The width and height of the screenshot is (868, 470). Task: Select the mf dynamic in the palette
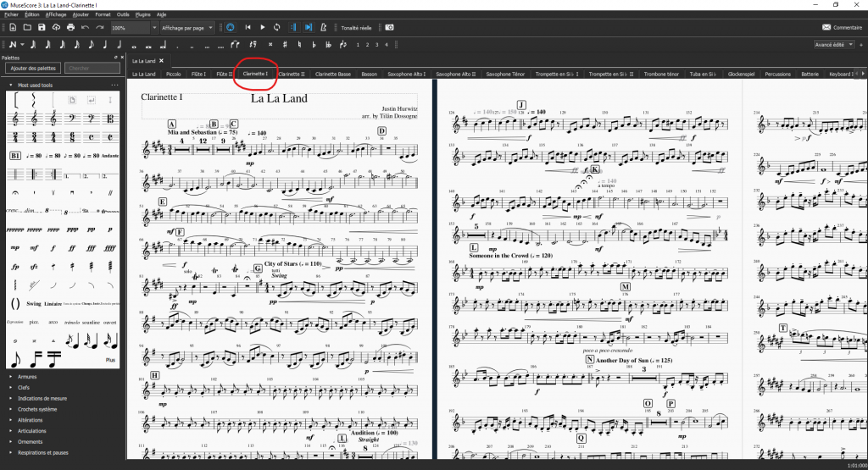[x=34, y=248]
